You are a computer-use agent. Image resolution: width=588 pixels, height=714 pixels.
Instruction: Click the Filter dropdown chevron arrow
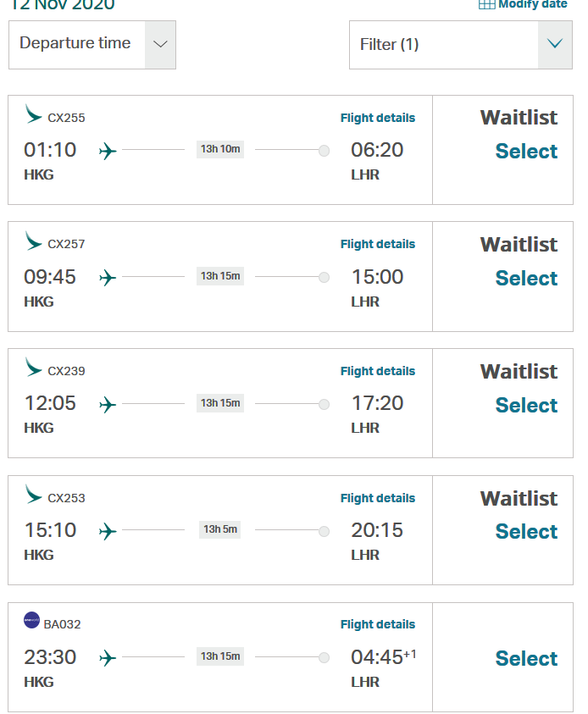click(555, 45)
